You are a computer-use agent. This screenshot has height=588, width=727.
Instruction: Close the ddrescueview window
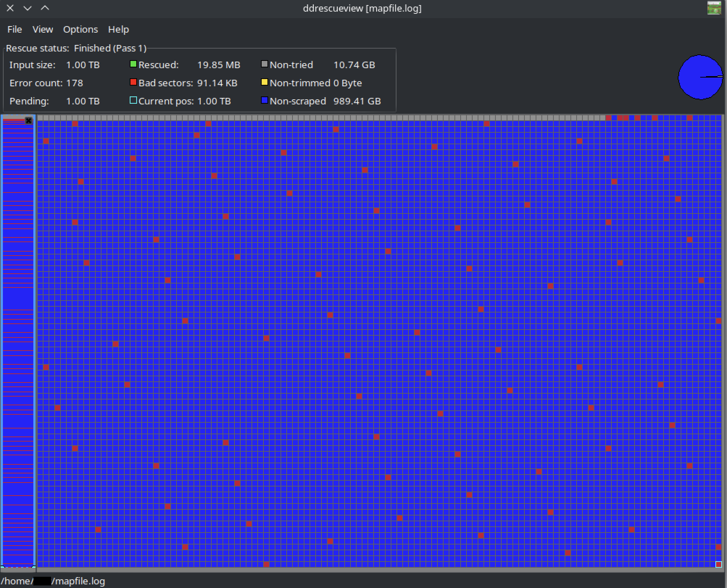[x=10, y=8]
